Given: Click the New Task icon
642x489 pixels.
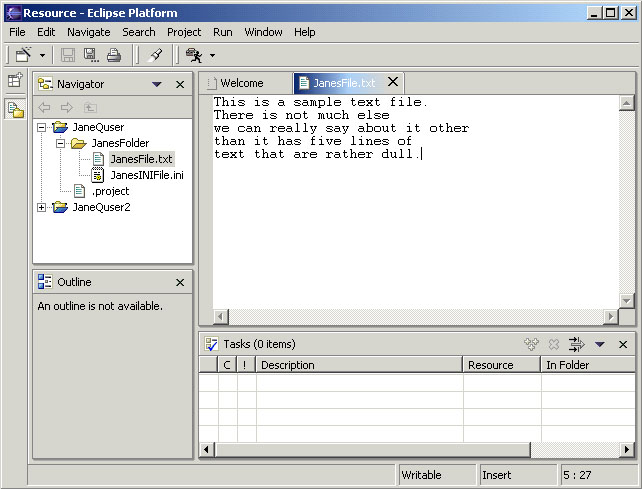Looking at the screenshot, I should click(x=531, y=344).
